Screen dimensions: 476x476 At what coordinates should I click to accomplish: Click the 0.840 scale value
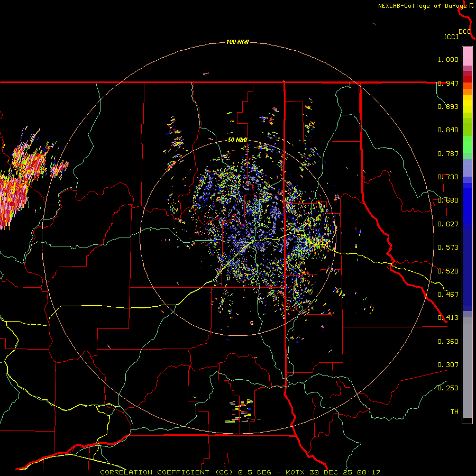(448, 130)
